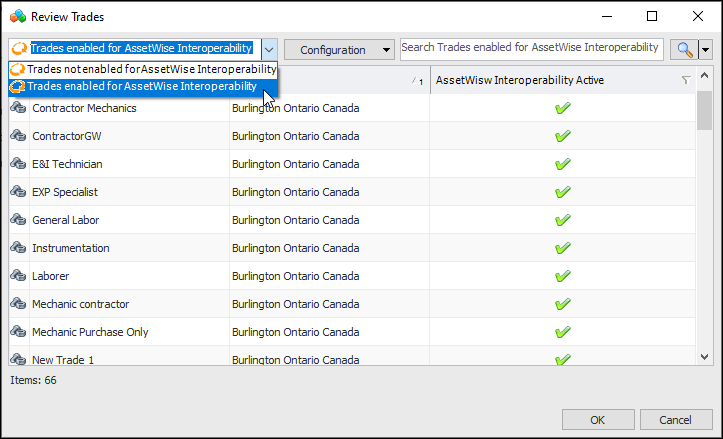Click the filter icon in Interoperability Active header

click(x=686, y=80)
